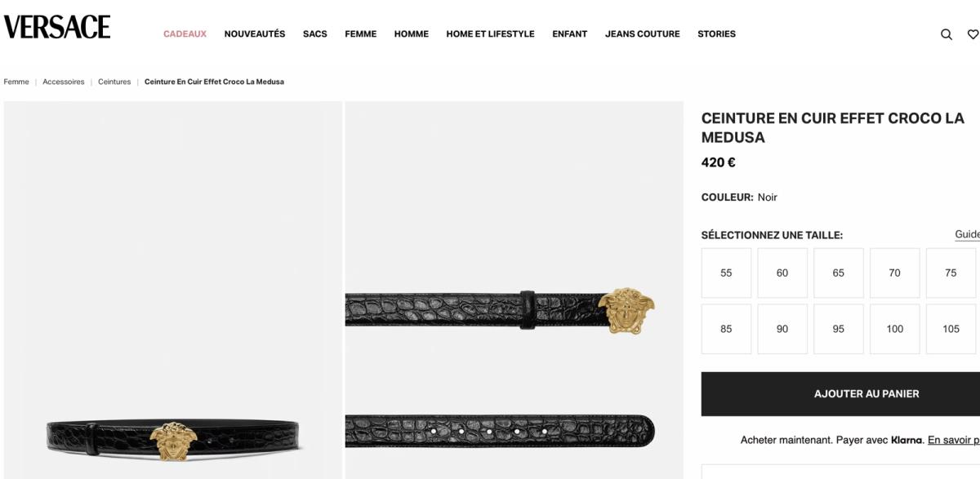980x479 pixels.
Task: Go to the Versace logo homepage
Action: [x=57, y=27]
